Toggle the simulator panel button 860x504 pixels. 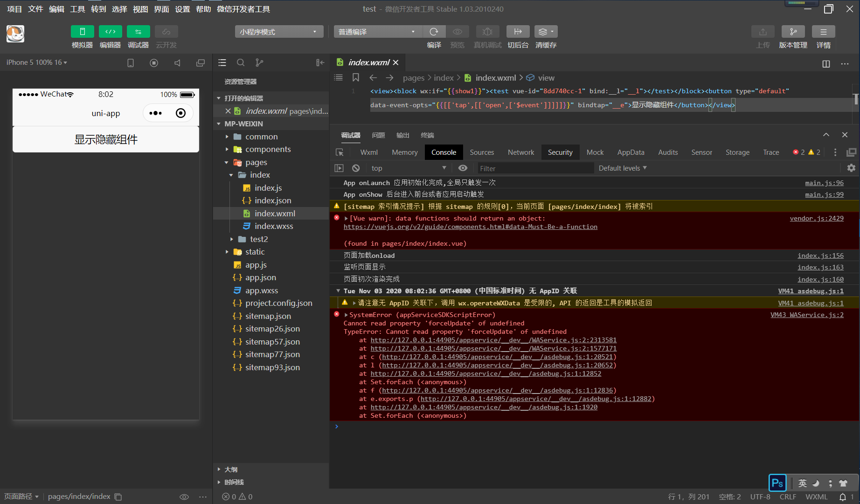pos(82,32)
